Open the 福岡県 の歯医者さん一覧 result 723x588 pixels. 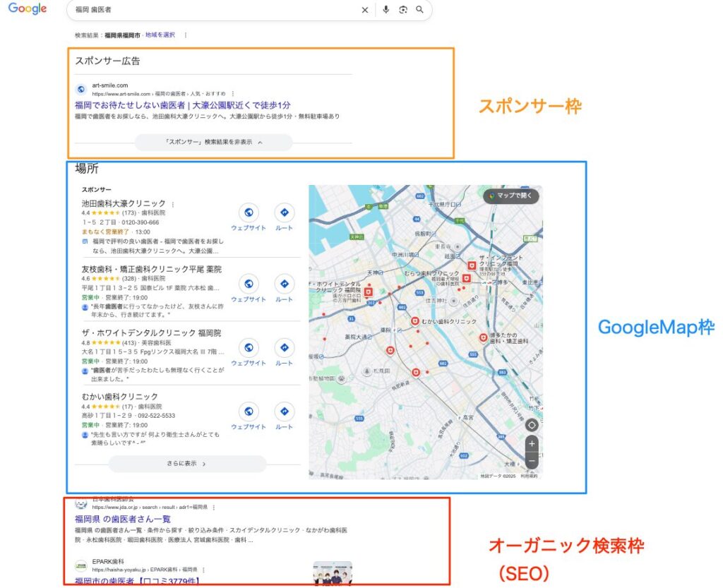point(123,519)
